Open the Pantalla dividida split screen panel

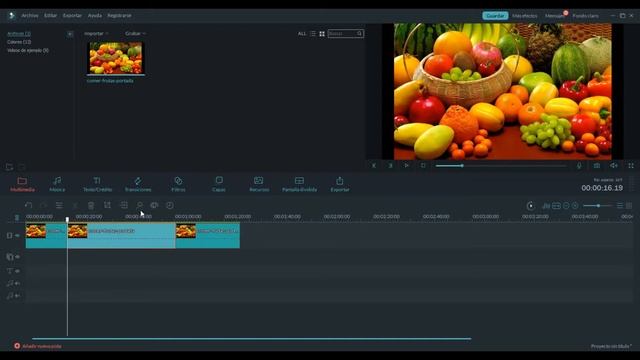click(299, 184)
